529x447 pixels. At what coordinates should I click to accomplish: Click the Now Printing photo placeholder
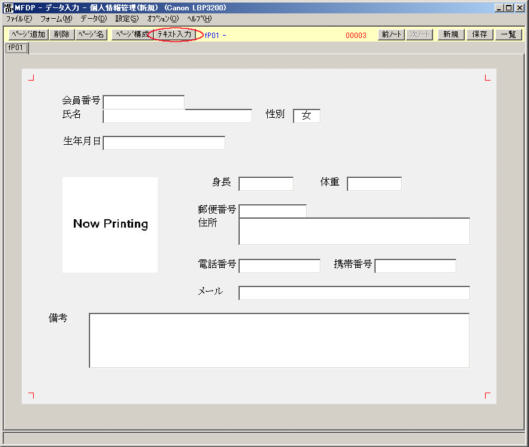110,225
